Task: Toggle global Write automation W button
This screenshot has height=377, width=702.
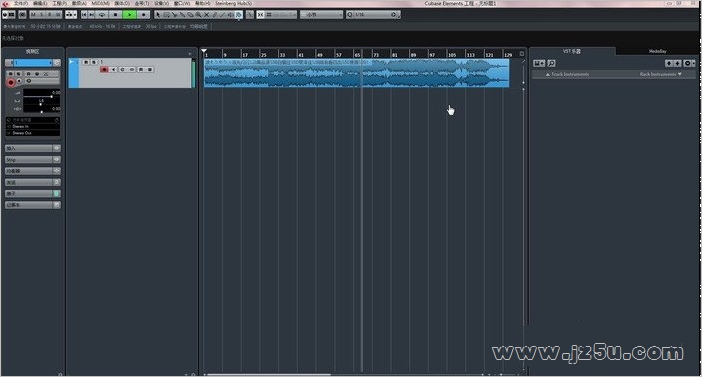Action: (x=58, y=14)
